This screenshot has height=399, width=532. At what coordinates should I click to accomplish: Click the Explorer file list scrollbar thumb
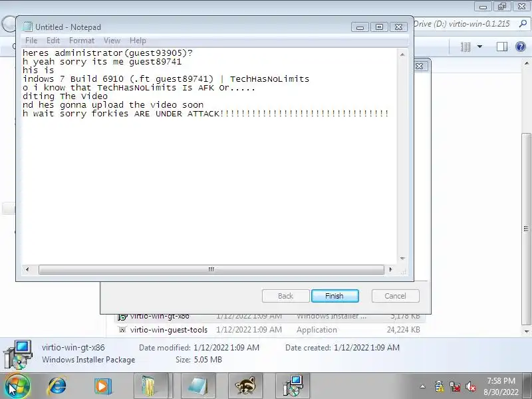pos(526,228)
